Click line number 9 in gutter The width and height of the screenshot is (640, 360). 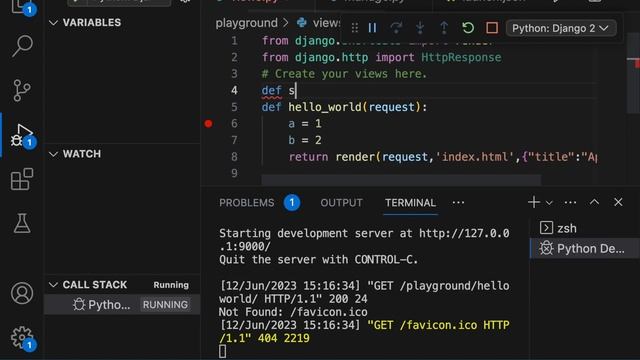point(234,173)
